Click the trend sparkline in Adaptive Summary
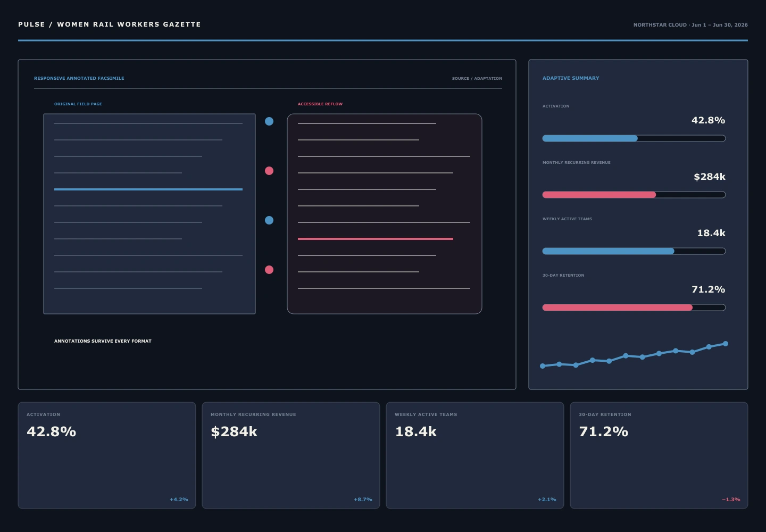The height and width of the screenshot is (532, 766). click(634, 355)
